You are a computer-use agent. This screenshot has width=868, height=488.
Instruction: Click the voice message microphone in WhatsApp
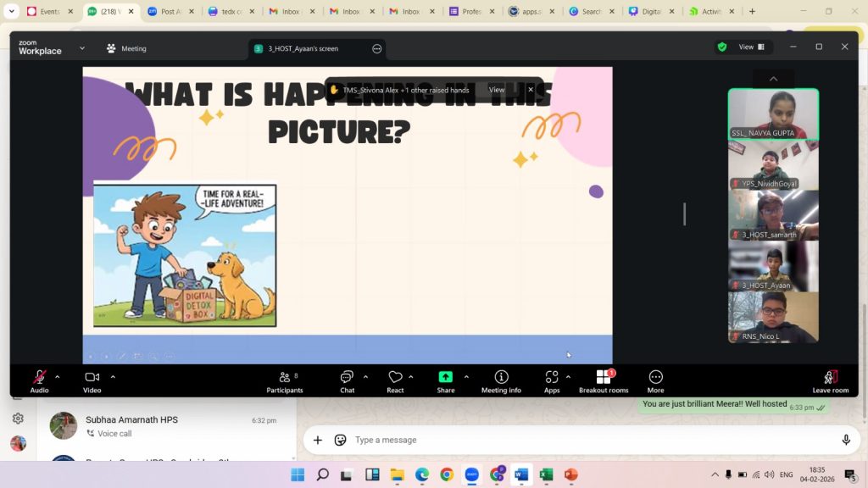846,440
